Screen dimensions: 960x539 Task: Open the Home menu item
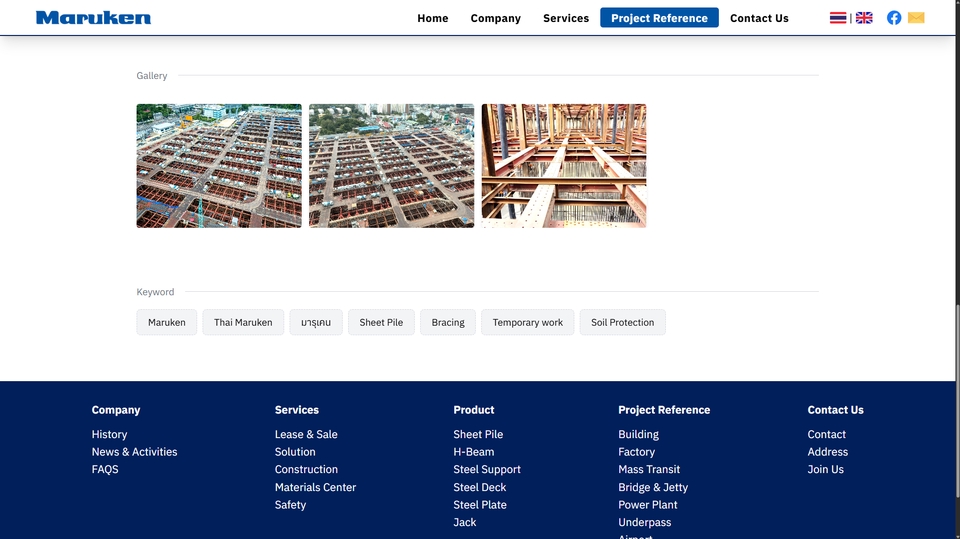point(432,18)
